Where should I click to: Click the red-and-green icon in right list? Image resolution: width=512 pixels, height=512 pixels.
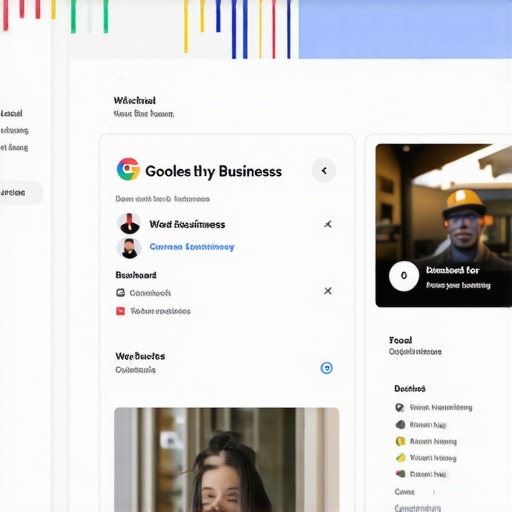[400, 474]
